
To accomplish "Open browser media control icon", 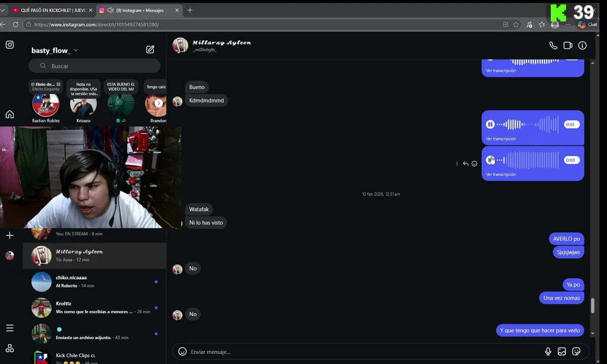I will [x=529, y=24].
